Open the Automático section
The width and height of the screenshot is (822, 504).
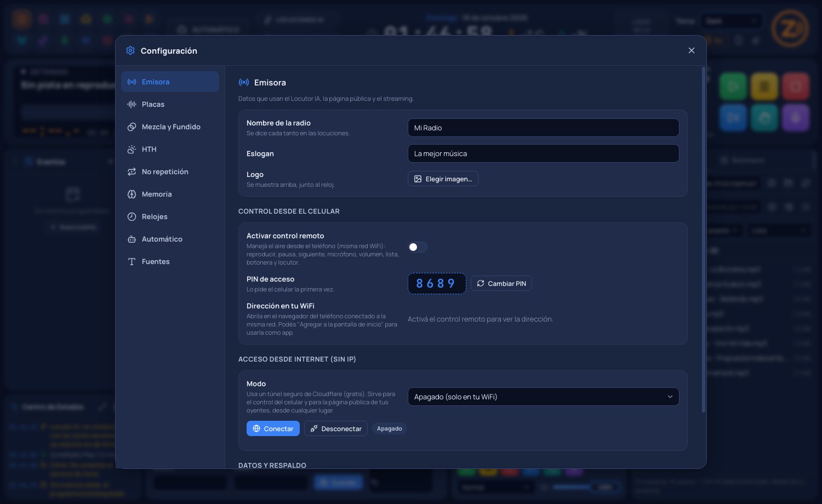pos(170,239)
